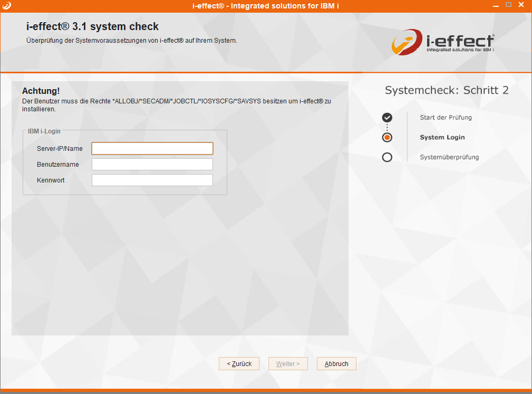Select the Kennwort password field

(x=152, y=180)
